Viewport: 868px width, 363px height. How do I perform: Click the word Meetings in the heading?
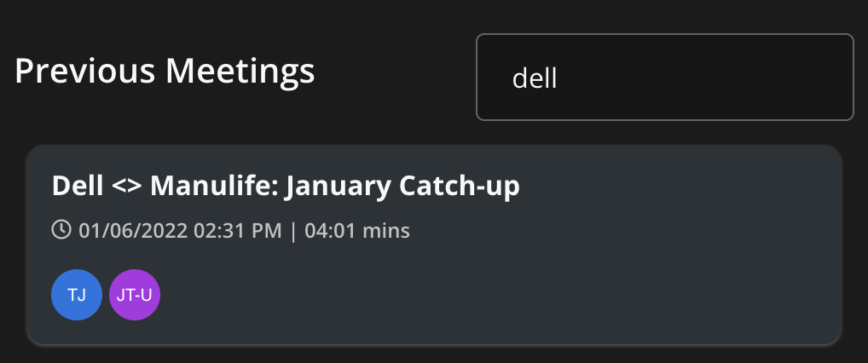[240, 72]
